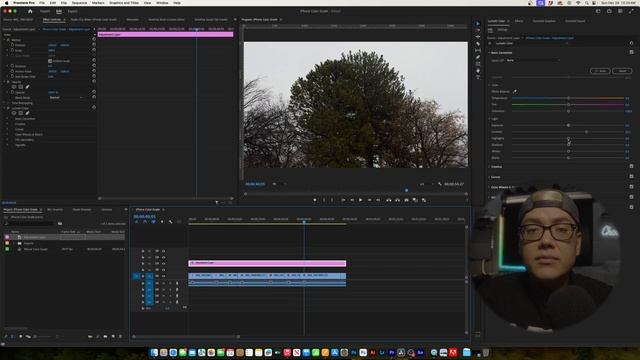Select the Selection tool in Tools panel

tap(478, 23)
